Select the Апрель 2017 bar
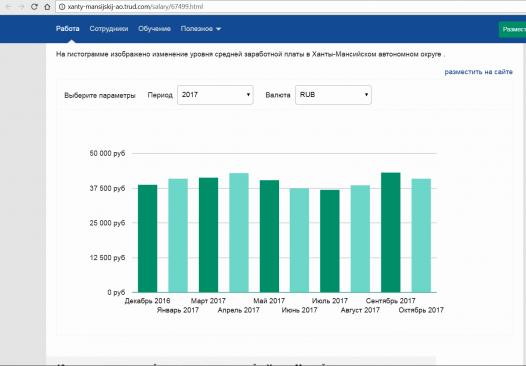The image size is (526, 366). point(239,233)
